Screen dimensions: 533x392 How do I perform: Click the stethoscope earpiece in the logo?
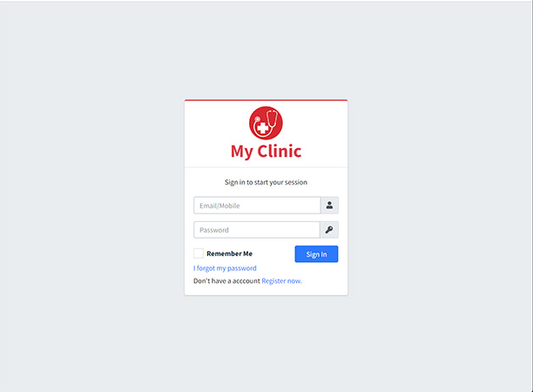click(273, 118)
